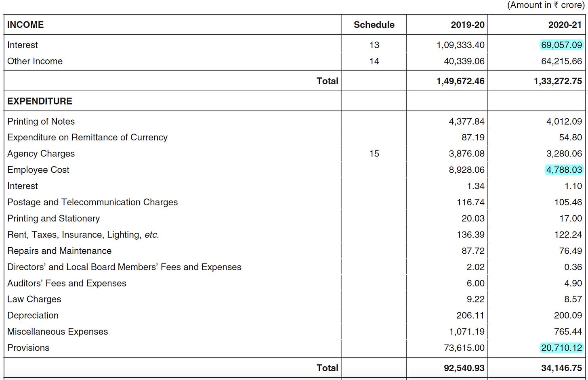
Task: Click the highlighted value 69,057.09
Action: pos(562,45)
